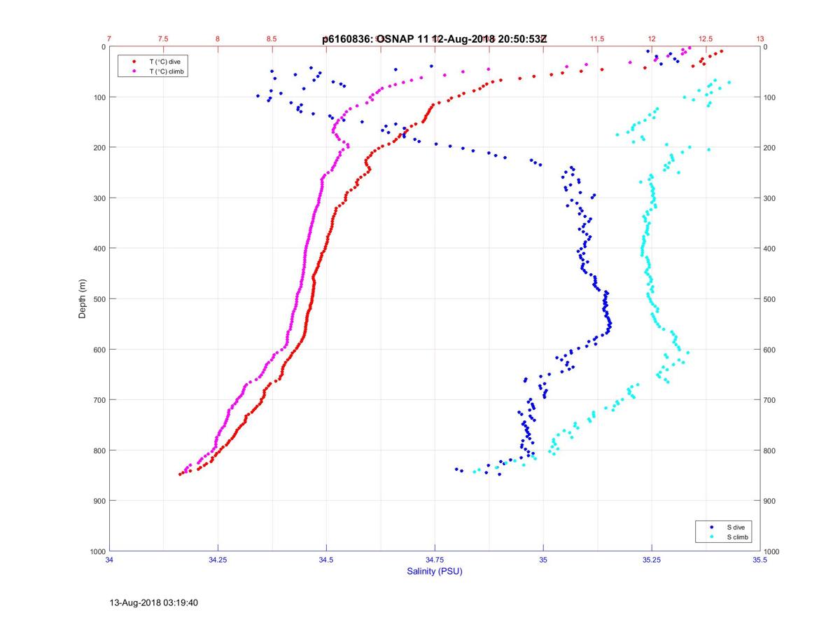Click right depth axis tick 700
The height and width of the screenshot is (620, 840).
(x=770, y=400)
